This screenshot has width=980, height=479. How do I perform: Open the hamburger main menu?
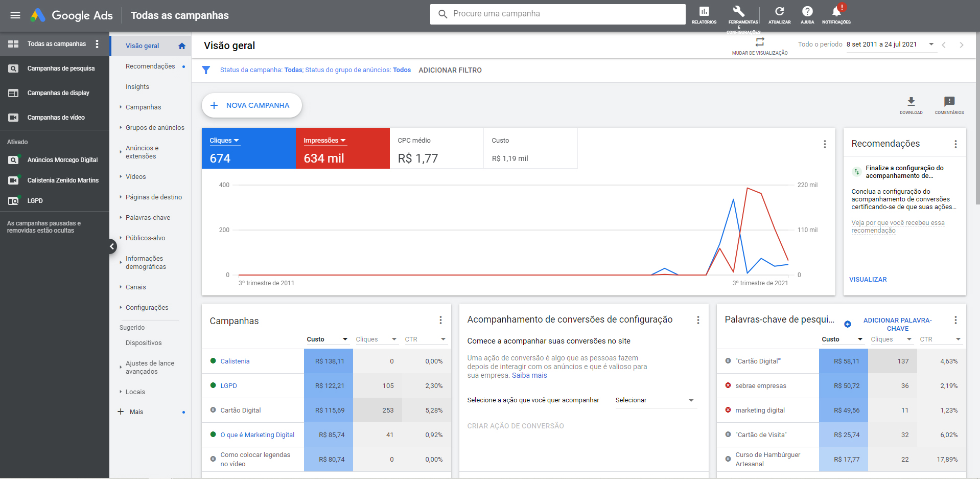15,15
